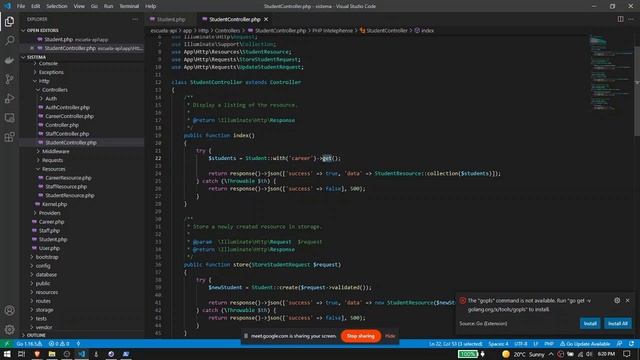Open File Explorer from the taskbar
Image resolution: width=640 pixels, height=360 pixels.
pyautogui.click(x=52, y=354)
